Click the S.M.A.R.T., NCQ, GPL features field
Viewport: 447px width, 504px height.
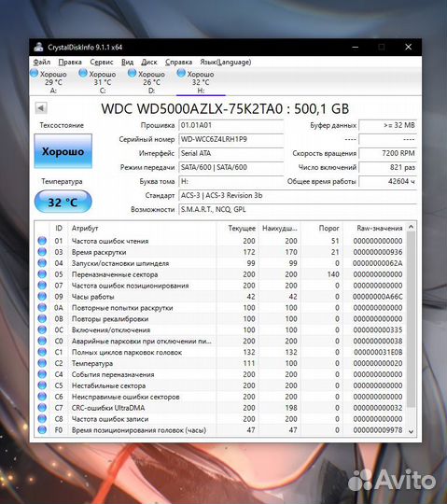pos(298,210)
